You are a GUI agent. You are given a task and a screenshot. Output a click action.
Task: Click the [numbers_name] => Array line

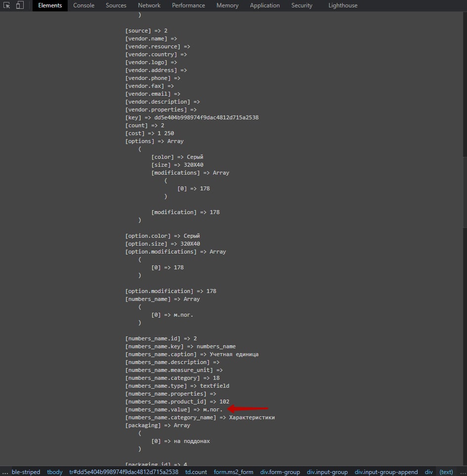tap(162, 299)
